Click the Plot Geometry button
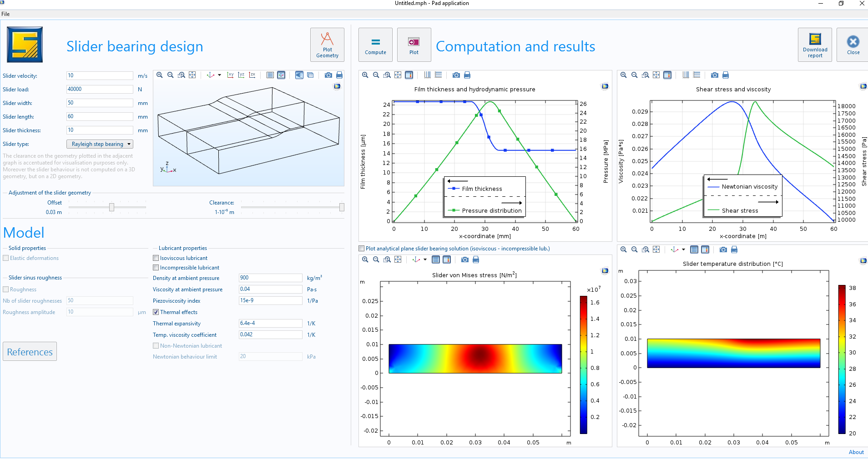 point(327,45)
